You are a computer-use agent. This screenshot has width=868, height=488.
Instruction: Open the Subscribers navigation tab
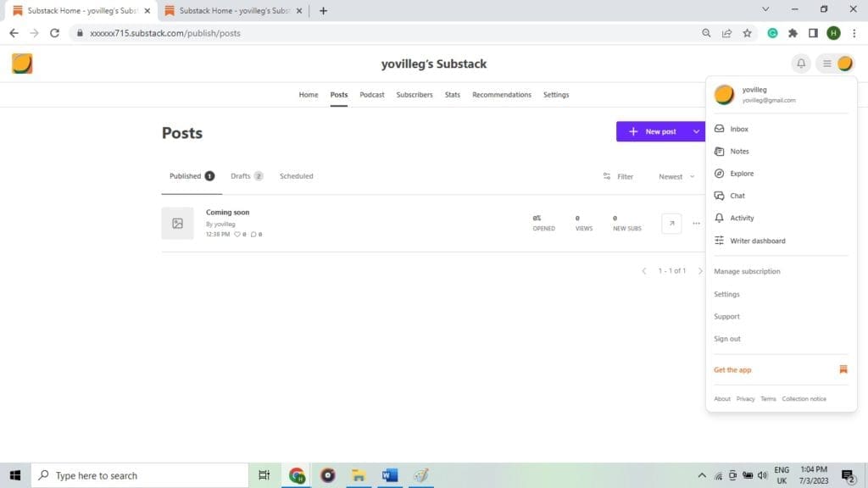tap(414, 95)
